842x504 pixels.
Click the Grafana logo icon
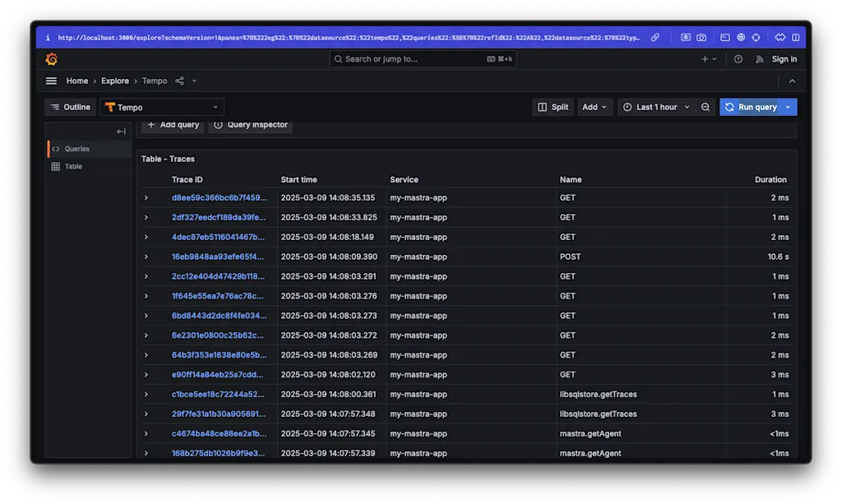pyautogui.click(x=52, y=59)
